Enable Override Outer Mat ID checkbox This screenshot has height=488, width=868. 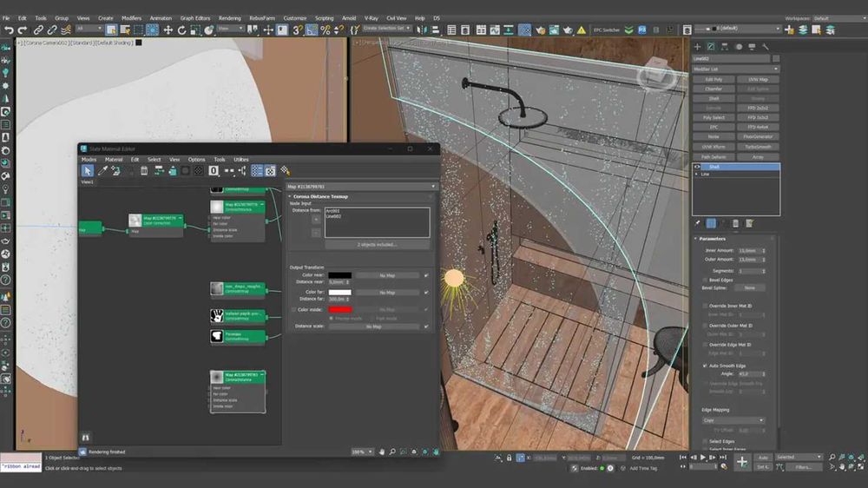pos(705,326)
